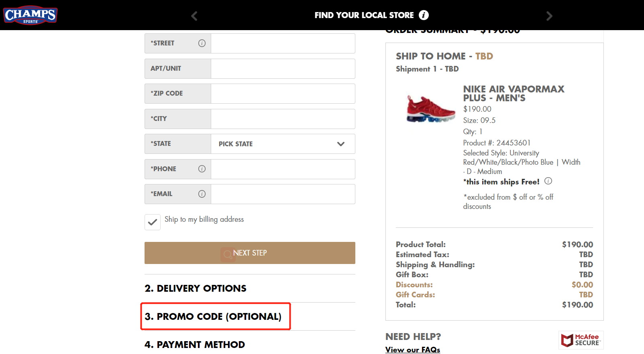Open ships Free info icon
Viewport: 644px width, 354px height.
pos(548,181)
